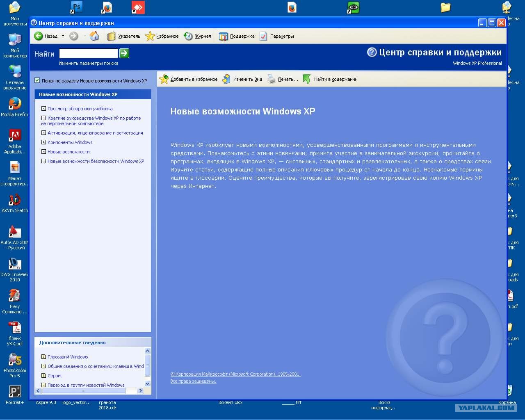
Task: Open the Назад history dropdown arrow
Action: 63,36
